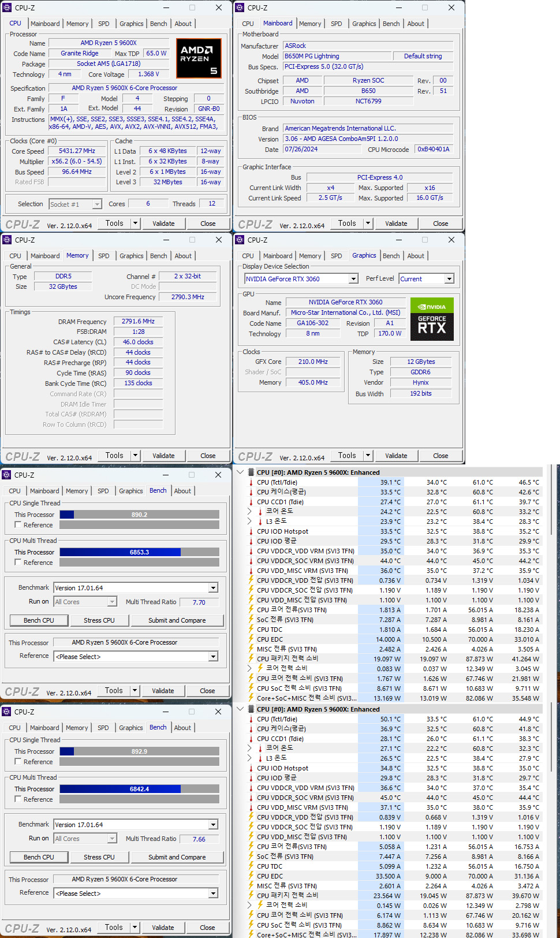Click thermometer icon of CPU CCD1 (Tdie) row reading 27.4 °C
Screen dimensions: 560x938
251,502
